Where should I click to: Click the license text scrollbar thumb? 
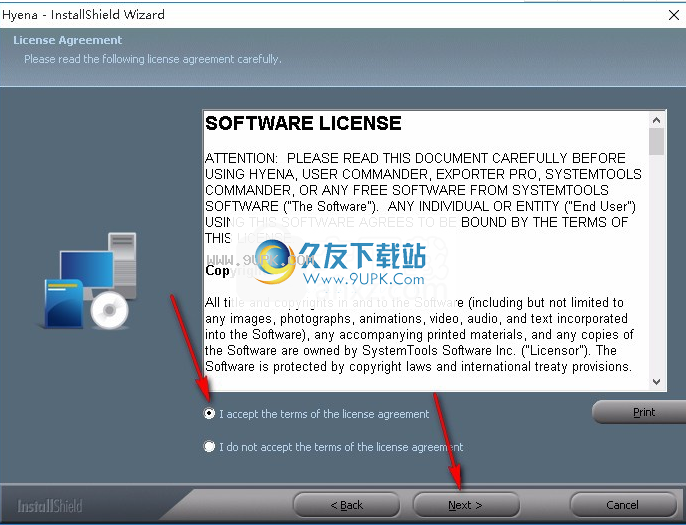pyautogui.click(x=656, y=141)
